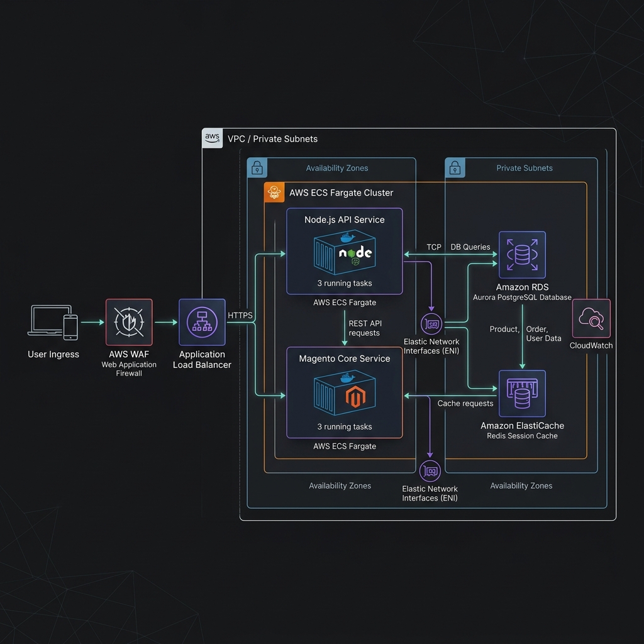
Task: Click the "Magento Core Service" heading
Action: tap(345, 358)
